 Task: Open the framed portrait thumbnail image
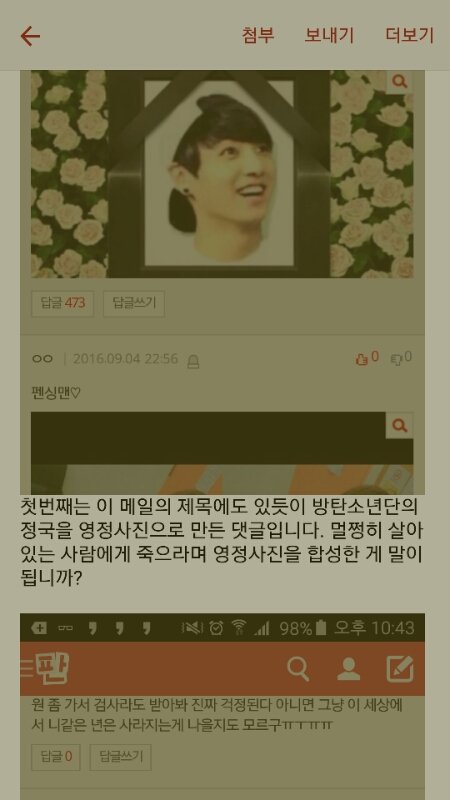pyautogui.click(x=219, y=173)
